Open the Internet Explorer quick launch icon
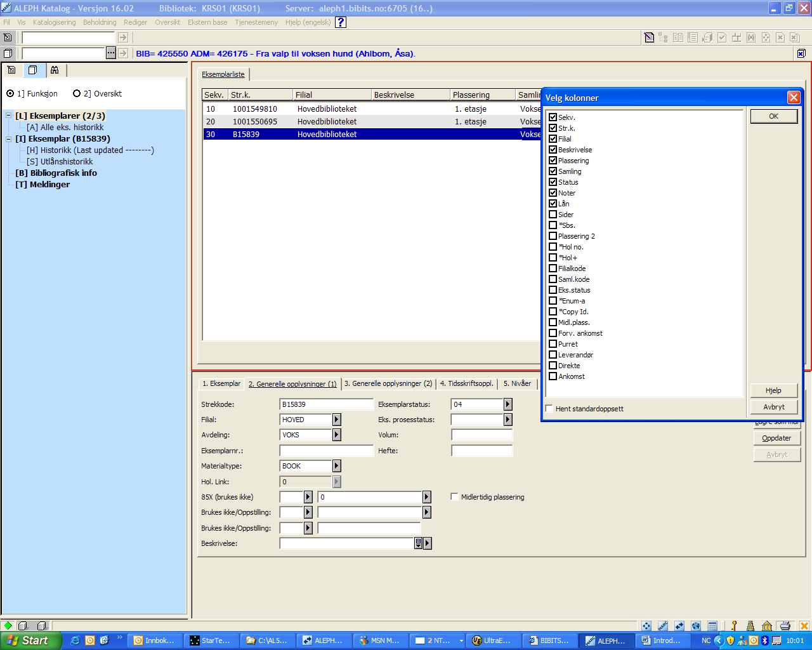 [75, 640]
